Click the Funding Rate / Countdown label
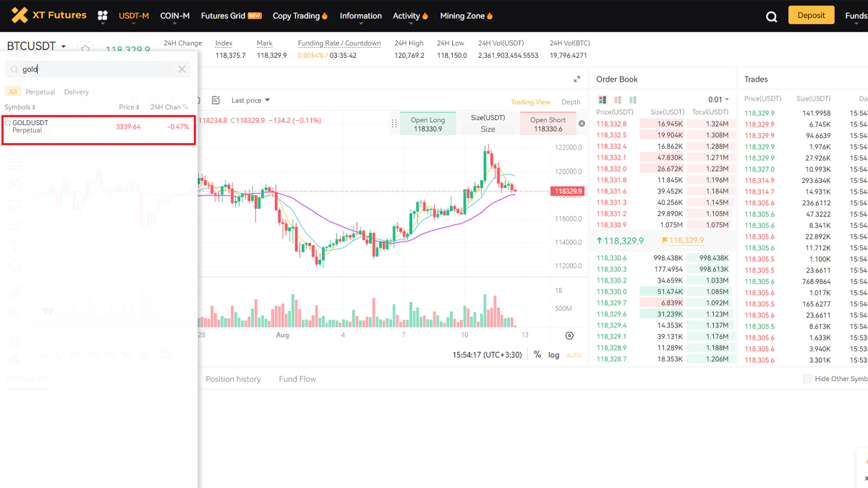This screenshot has height=488, width=868. tap(339, 43)
